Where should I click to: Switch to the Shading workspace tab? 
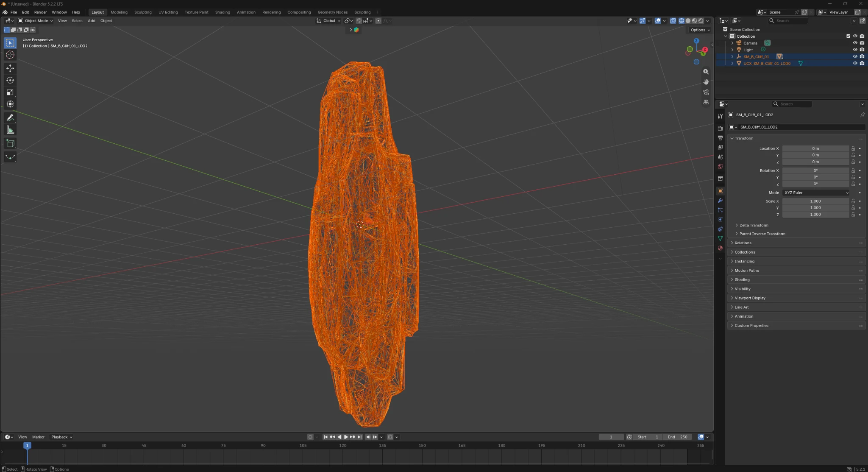[x=223, y=12]
